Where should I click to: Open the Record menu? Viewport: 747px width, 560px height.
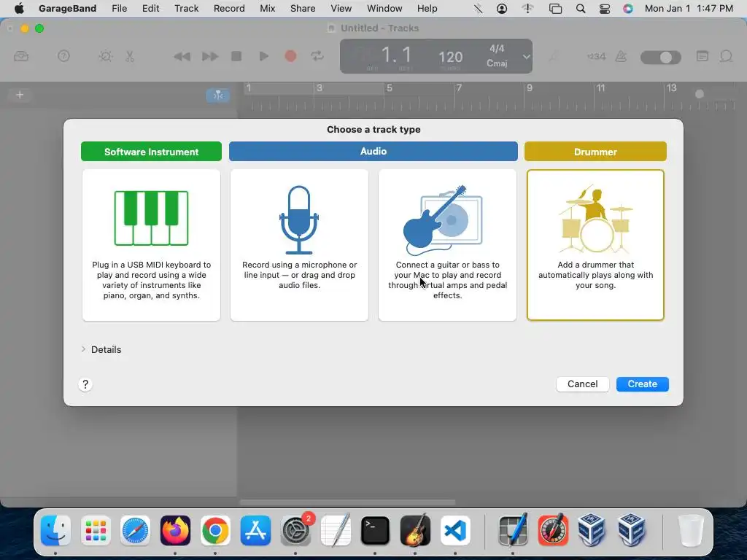(x=229, y=8)
